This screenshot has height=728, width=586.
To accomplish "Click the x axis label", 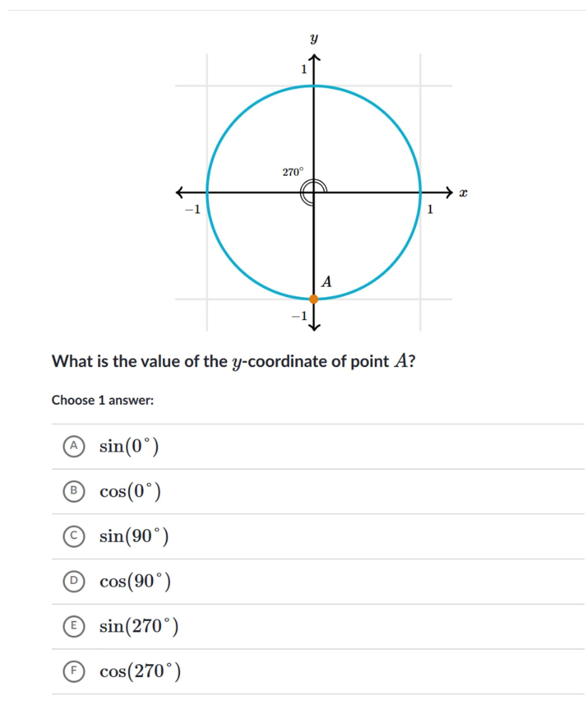I will coord(463,193).
